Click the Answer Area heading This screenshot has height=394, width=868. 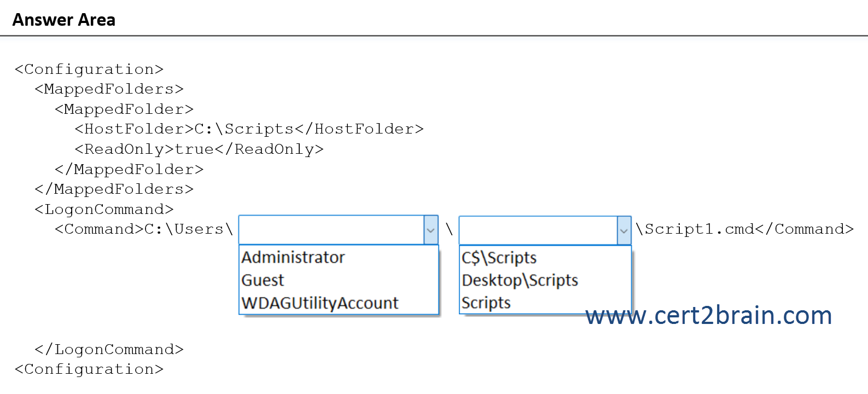click(64, 20)
